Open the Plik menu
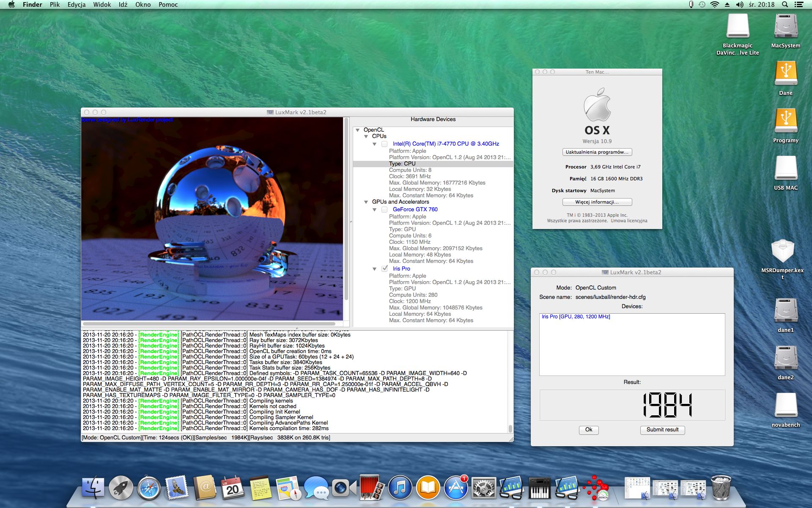The width and height of the screenshot is (812, 508). coord(55,5)
